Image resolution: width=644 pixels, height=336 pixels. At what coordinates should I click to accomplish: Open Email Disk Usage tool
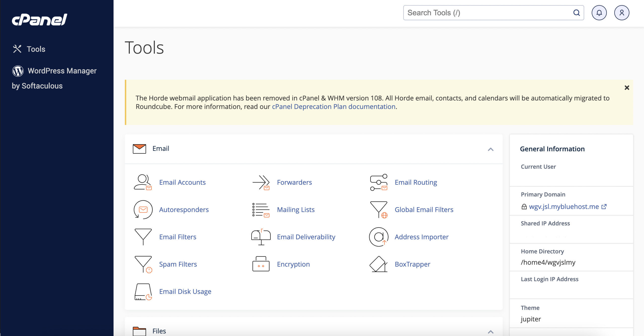(x=185, y=291)
